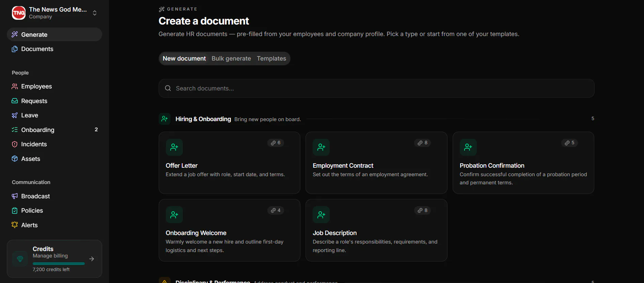Open the Templates tab
644x283 pixels.
tap(271, 59)
